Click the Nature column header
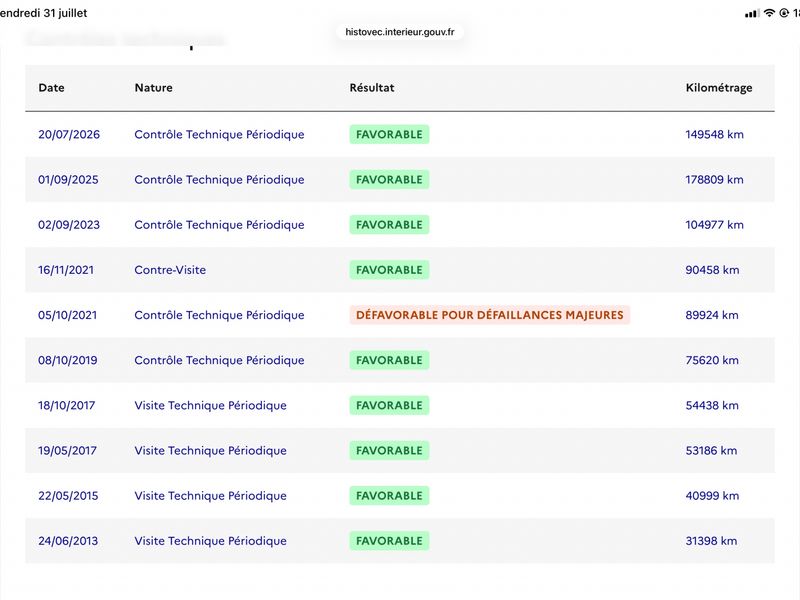The image size is (800, 600). click(x=154, y=88)
